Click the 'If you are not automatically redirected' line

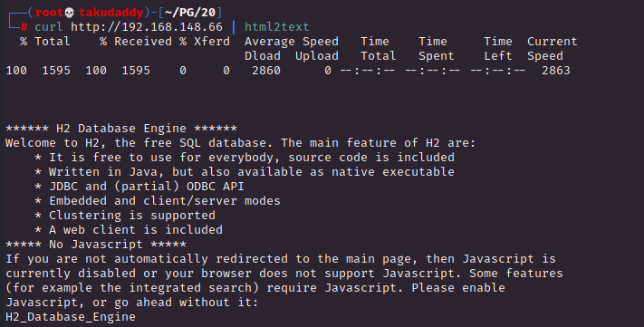[281, 259]
